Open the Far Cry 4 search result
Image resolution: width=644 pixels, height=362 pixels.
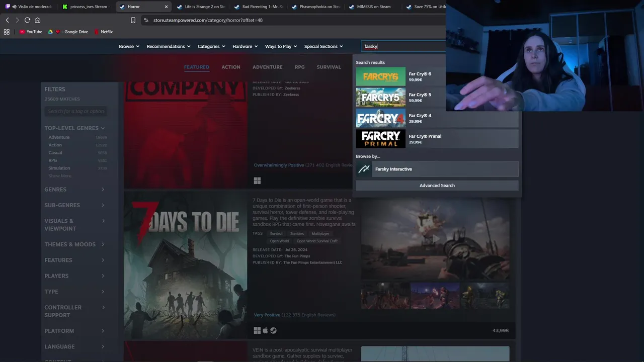click(437, 118)
